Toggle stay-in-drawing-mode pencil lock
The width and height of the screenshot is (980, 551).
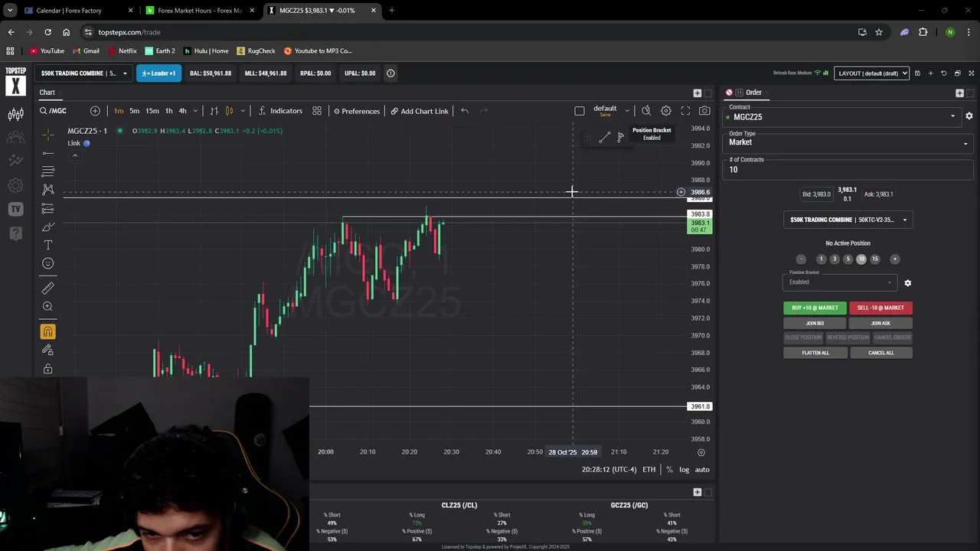[x=48, y=350]
